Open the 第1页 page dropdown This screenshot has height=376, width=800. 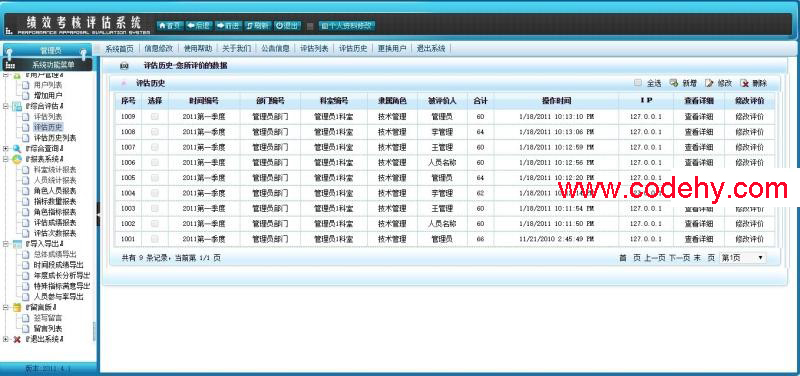(x=742, y=258)
